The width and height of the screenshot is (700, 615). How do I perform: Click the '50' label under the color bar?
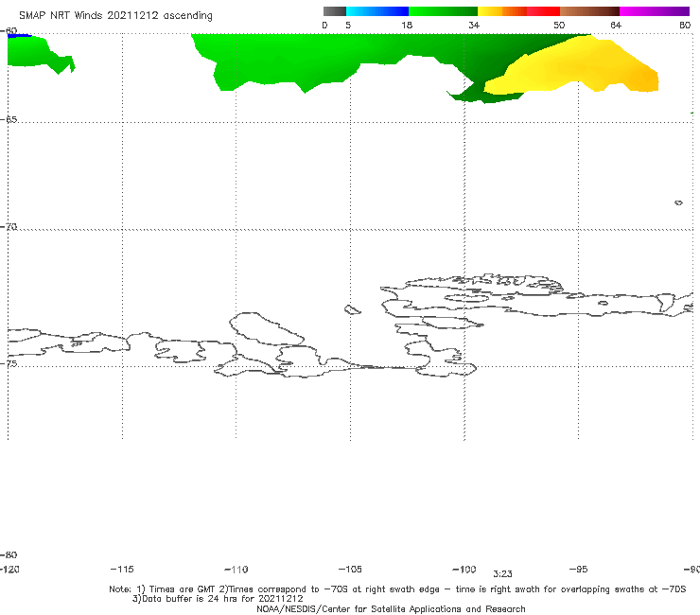pyautogui.click(x=559, y=25)
